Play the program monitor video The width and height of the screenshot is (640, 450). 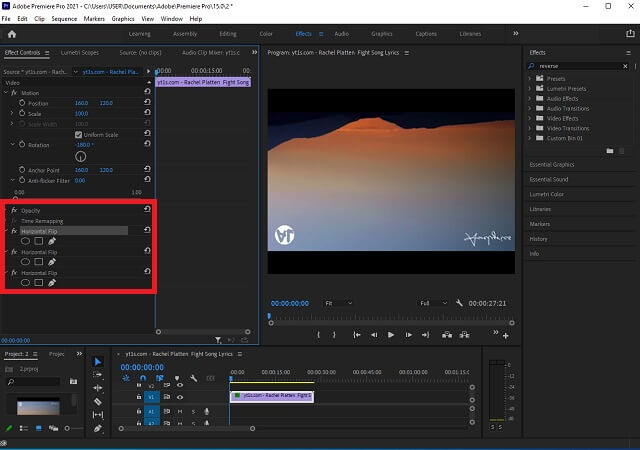click(391, 335)
